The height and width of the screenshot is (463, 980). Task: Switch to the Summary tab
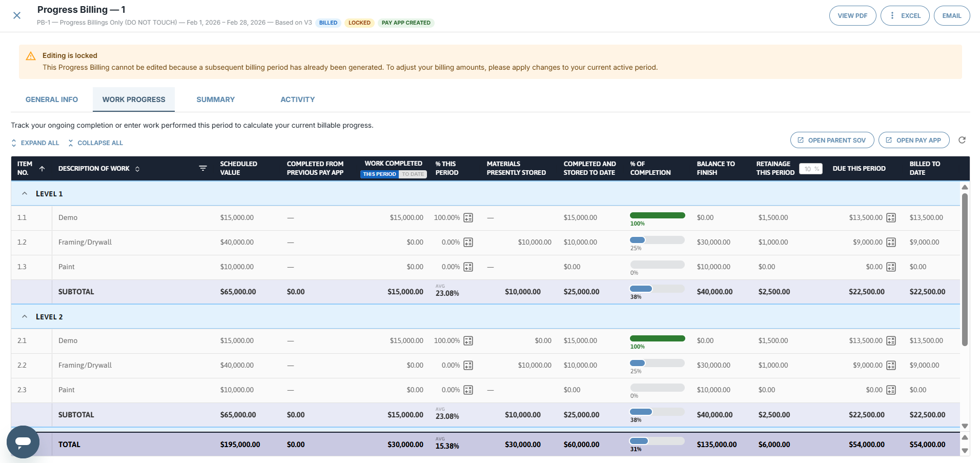(215, 99)
